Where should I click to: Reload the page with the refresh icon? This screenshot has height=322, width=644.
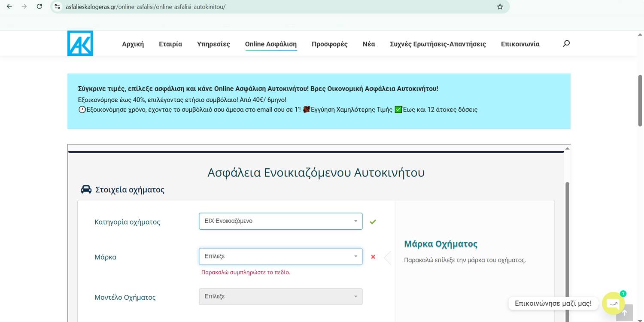click(x=39, y=6)
